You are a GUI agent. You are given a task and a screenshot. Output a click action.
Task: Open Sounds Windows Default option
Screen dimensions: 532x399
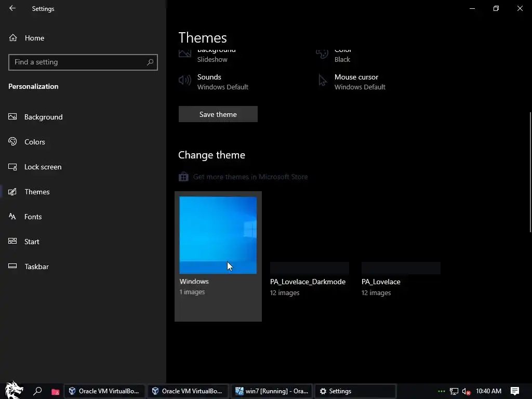click(214, 82)
